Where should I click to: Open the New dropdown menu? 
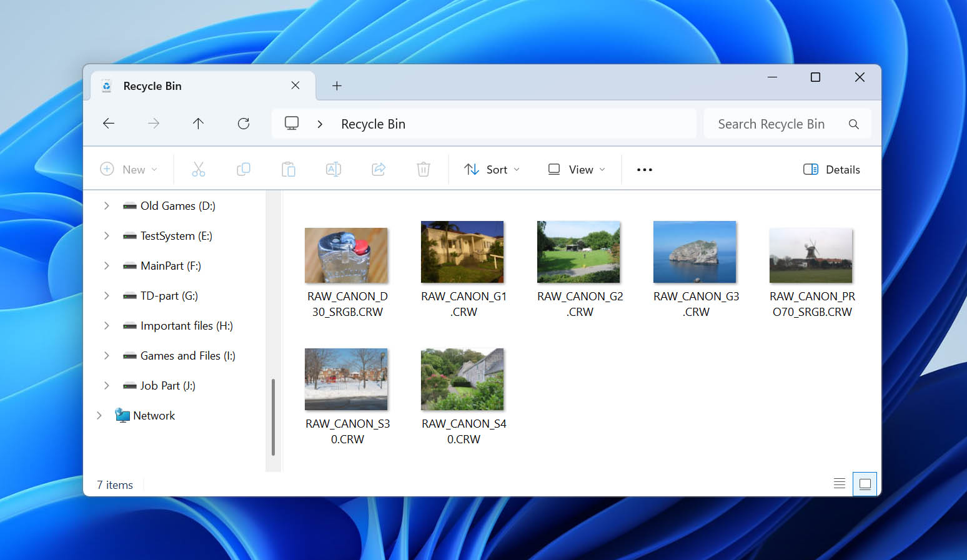[129, 170]
